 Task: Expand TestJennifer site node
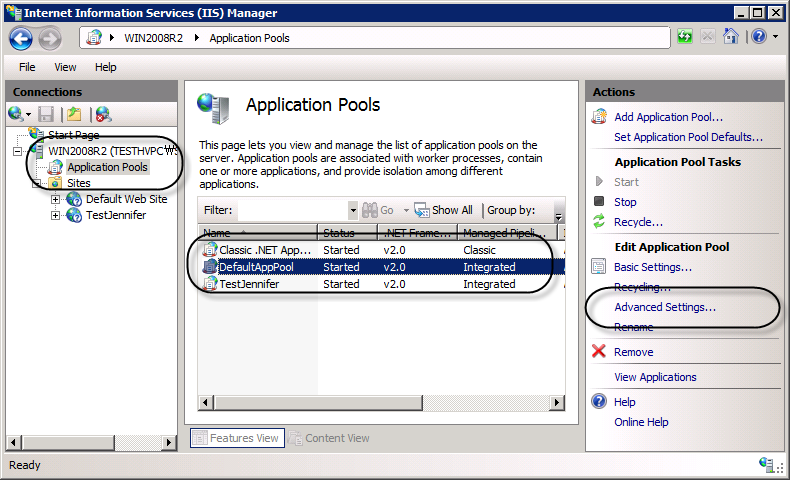(55, 216)
